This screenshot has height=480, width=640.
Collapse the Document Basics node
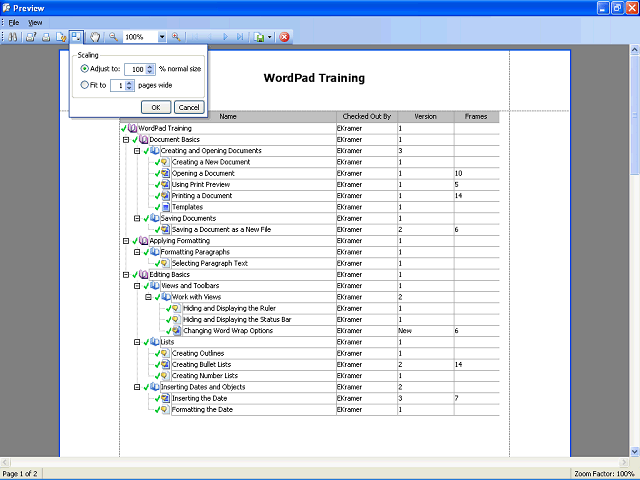click(x=126, y=140)
